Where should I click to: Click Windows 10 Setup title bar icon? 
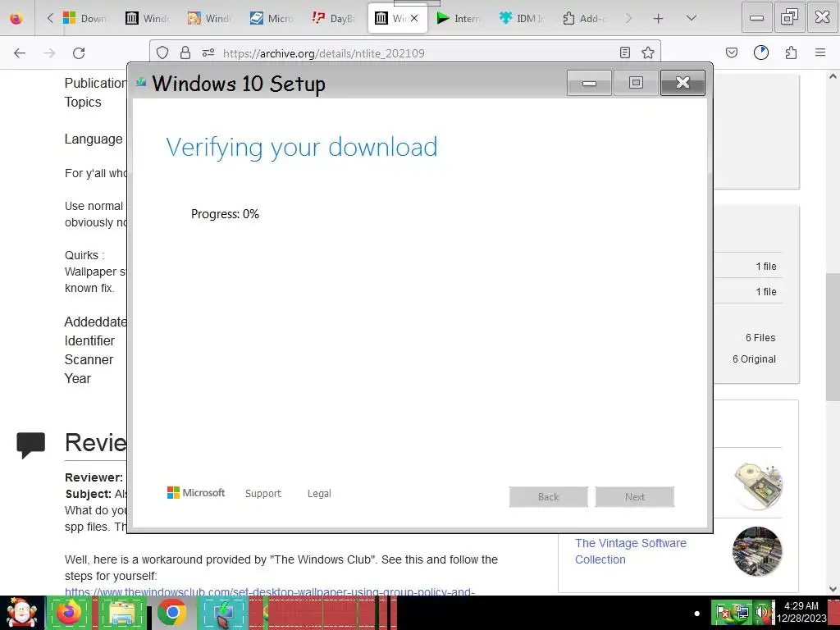pyautogui.click(x=141, y=82)
